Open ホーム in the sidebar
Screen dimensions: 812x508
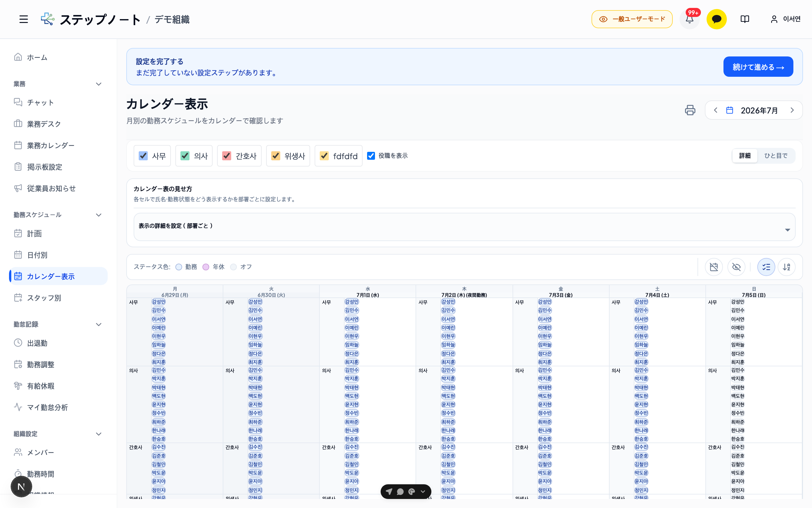(x=58, y=57)
